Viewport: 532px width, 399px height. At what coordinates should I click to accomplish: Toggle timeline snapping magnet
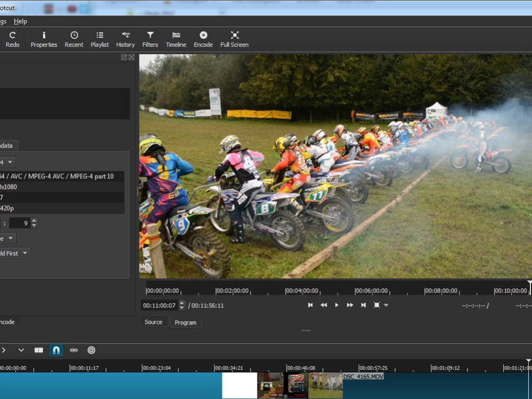[56, 350]
